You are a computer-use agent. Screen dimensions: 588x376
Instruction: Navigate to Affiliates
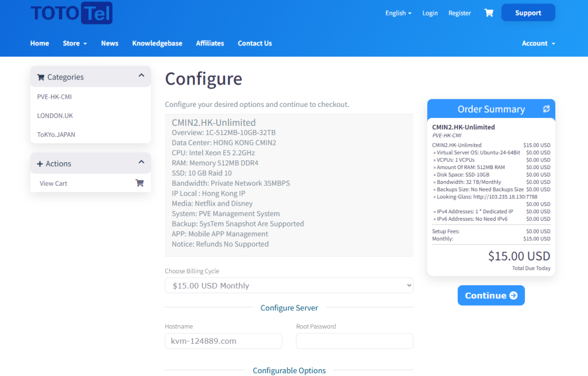[x=210, y=43]
